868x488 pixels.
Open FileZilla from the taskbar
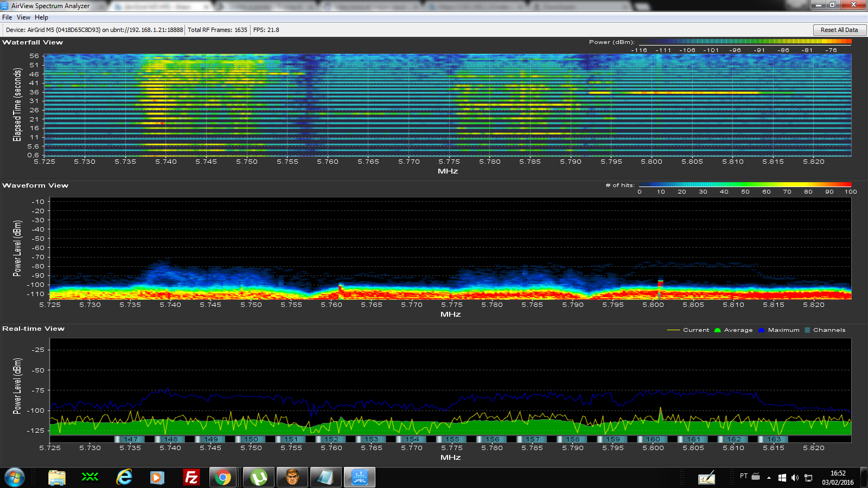tap(191, 477)
